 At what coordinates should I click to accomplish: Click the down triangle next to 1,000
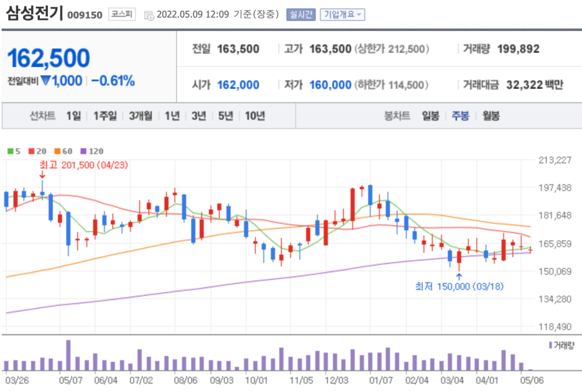coord(45,81)
